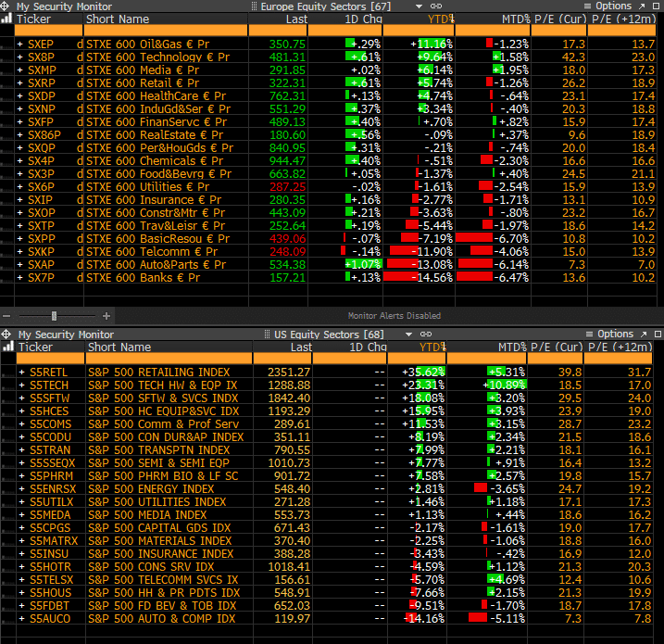Click the 42.3 P/E value for Technology
Image resolution: width=664 pixels, height=644 pixels.
(573, 57)
